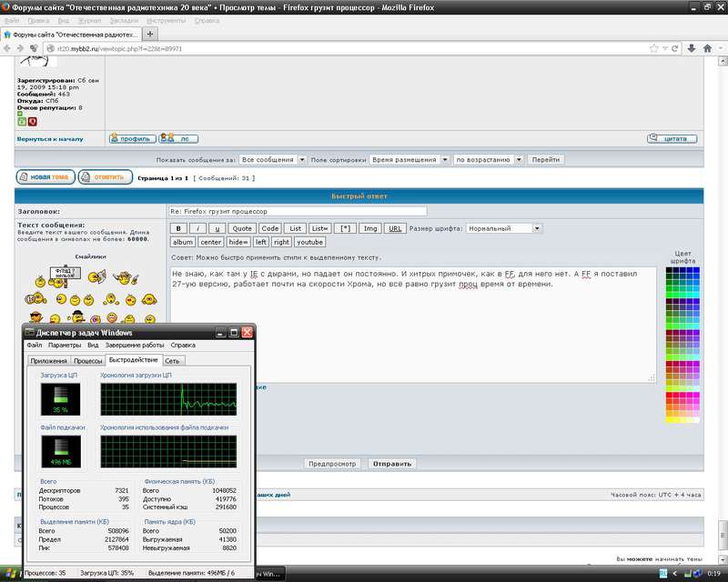Click the 'Предпросмотр' preview button
728x582 pixels.
point(332,464)
